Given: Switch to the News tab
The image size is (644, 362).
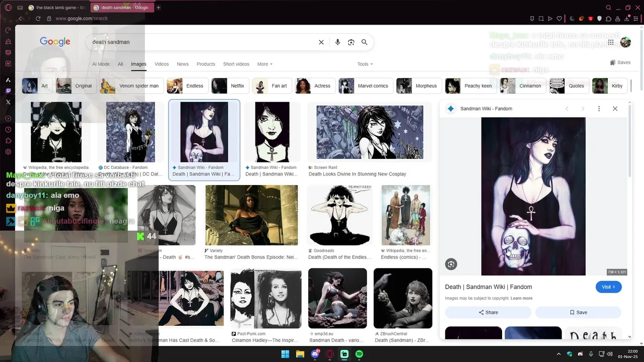Looking at the screenshot, I should [183, 64].
